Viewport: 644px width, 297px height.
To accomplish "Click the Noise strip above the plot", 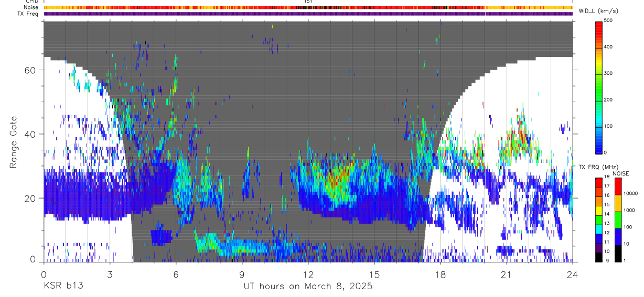I will click(308, 7).
